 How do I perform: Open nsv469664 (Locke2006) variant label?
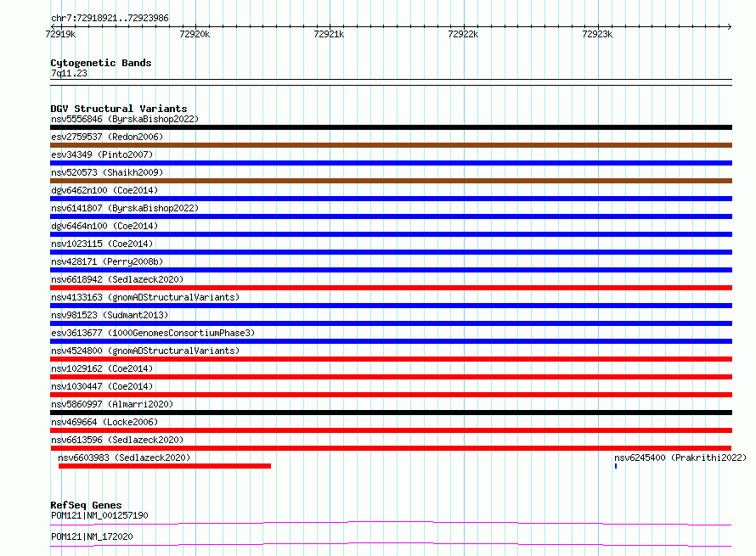tap(104, 422)
